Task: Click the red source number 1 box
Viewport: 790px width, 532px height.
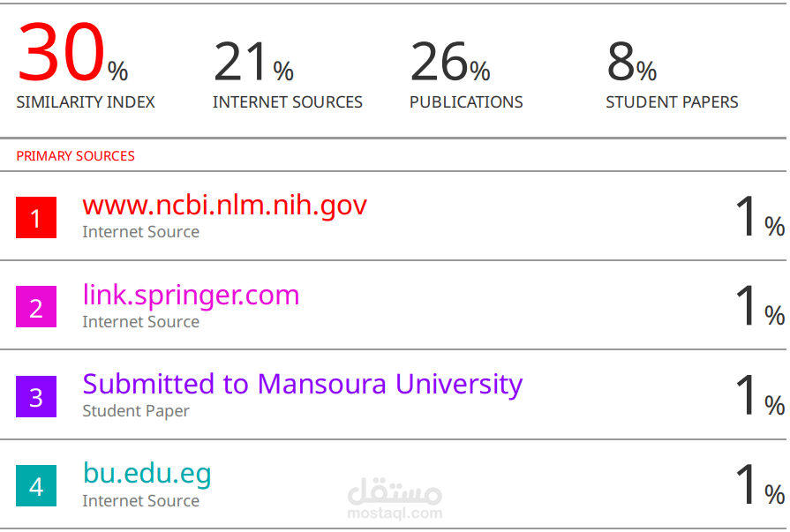Action: [36, 218]
